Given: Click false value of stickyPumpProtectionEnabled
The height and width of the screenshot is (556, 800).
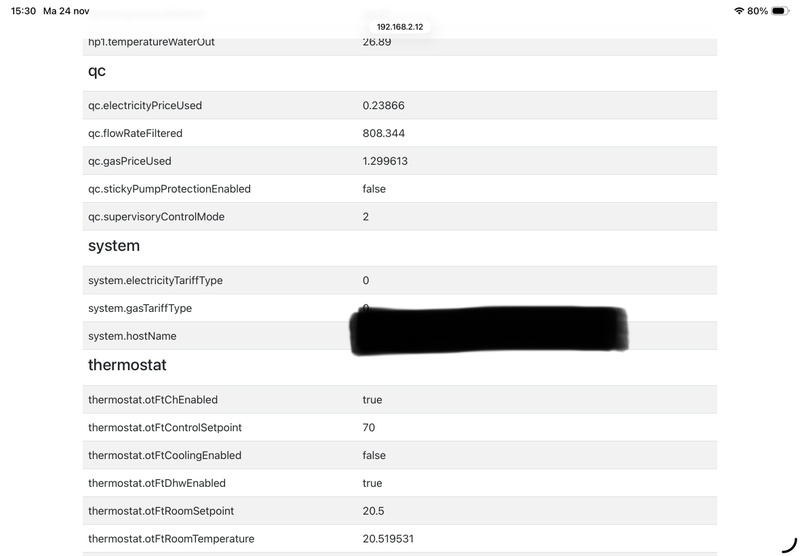Looking at the screenshot, I should click(374, 189).
